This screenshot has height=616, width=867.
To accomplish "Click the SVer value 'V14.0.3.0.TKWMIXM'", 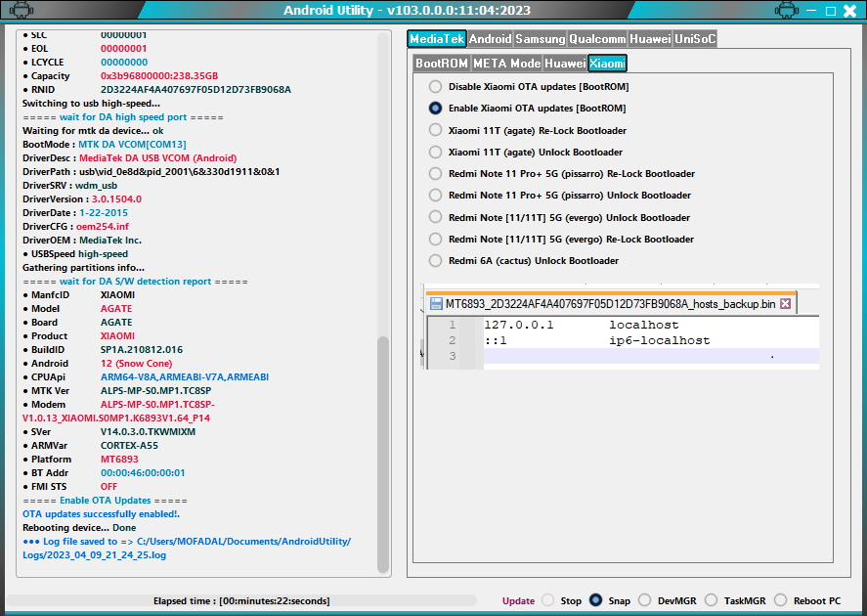I will point(149,432).
